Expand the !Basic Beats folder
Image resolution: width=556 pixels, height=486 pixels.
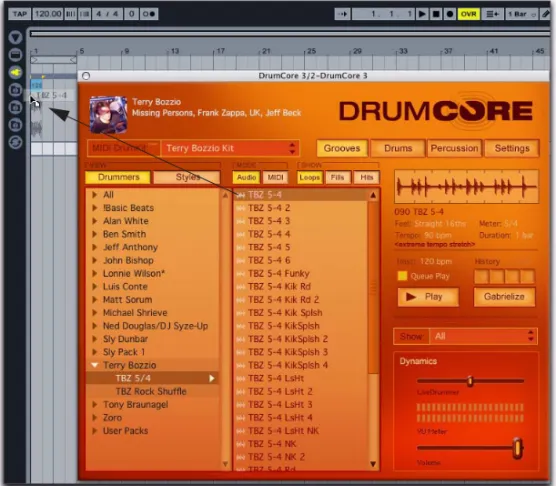tap(95, 208)
